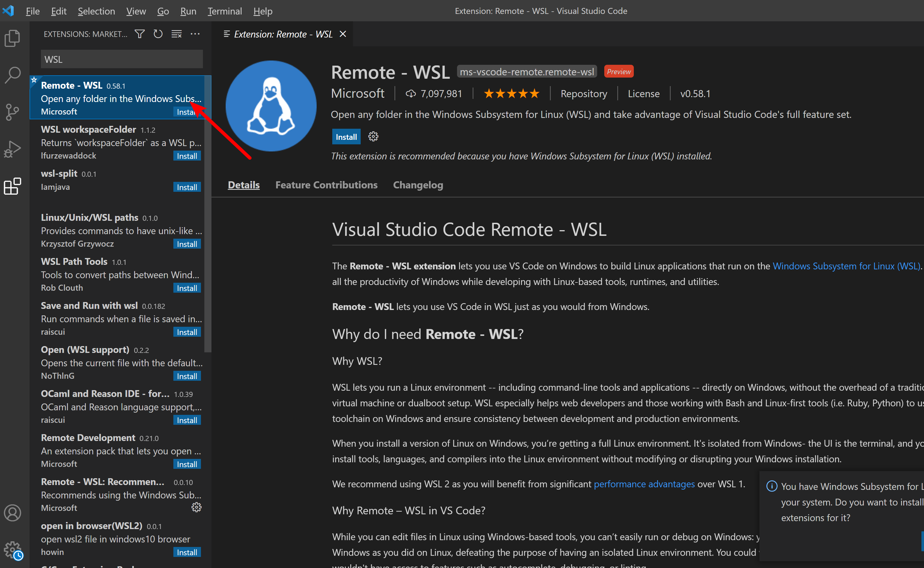Screen dimensions: 924x568
Task: Open the Accounts icon in the activity bar
Action: [x=13, y=513]
